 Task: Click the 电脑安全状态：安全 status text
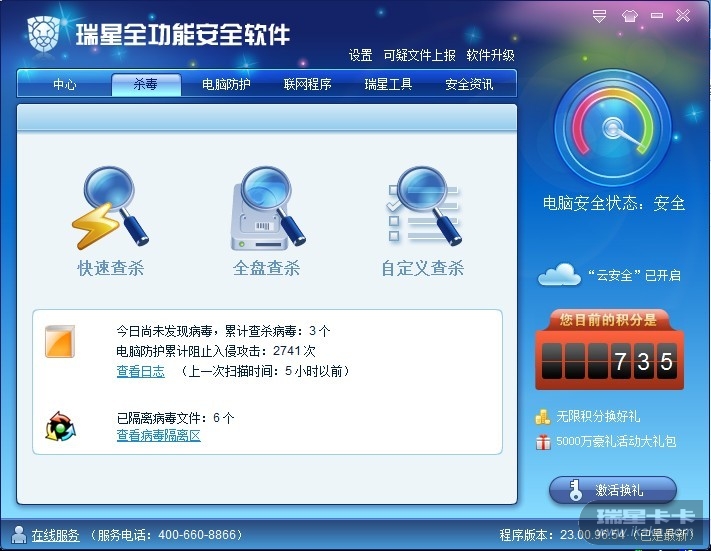[614, 203]
